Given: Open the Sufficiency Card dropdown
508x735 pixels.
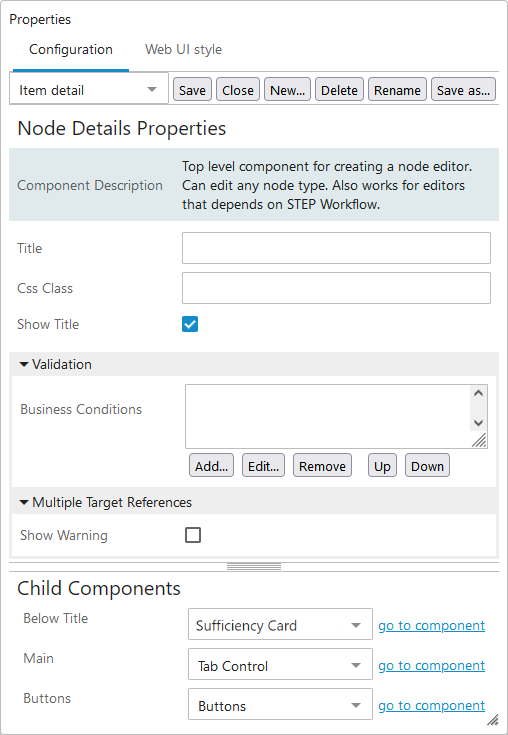Looking at the screenshot, I should point(280,624).
